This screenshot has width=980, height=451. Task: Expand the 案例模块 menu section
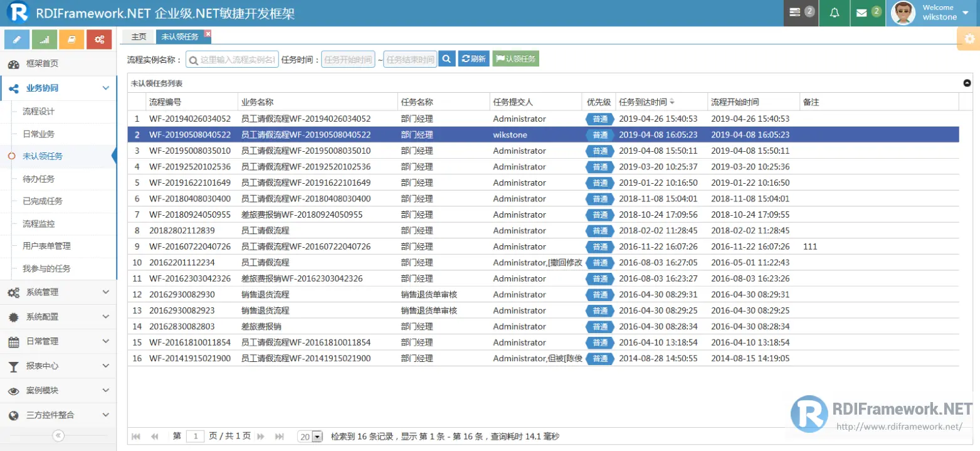(x=58, y=390)
